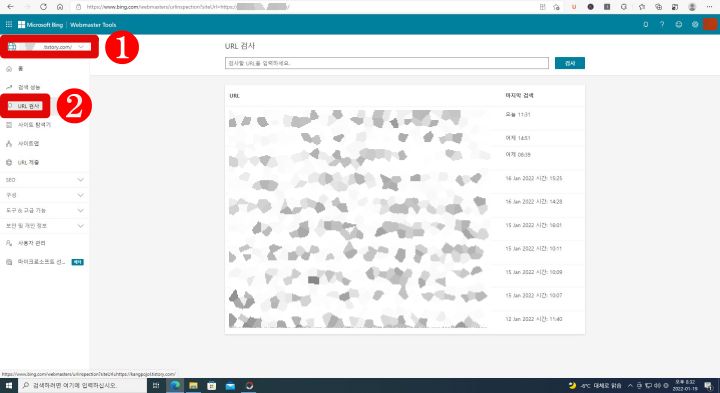Click the URL submission globe icon

pos(9,163)
